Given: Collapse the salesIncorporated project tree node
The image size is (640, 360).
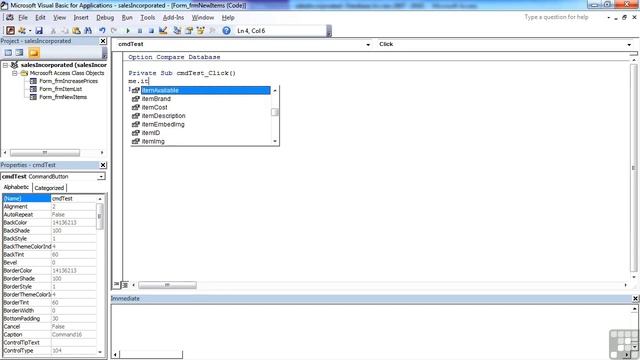Looking at the screenshot, I should pos(5,65).
